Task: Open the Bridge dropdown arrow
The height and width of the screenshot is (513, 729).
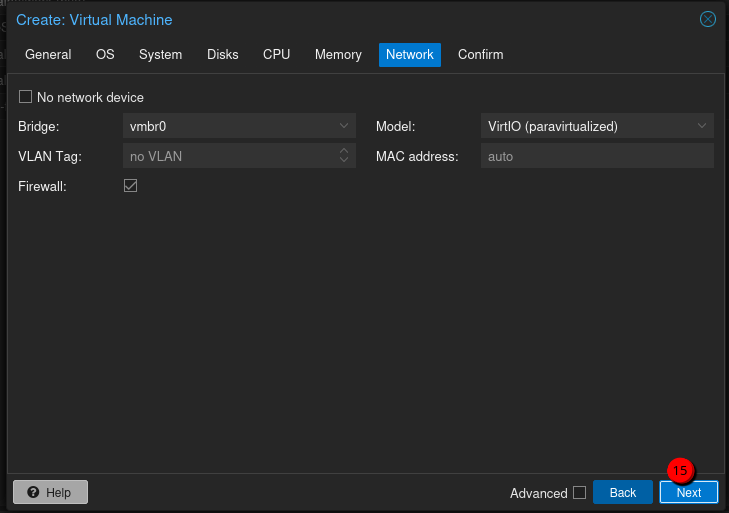Action: pyautogui.click(x=344, y=126)
